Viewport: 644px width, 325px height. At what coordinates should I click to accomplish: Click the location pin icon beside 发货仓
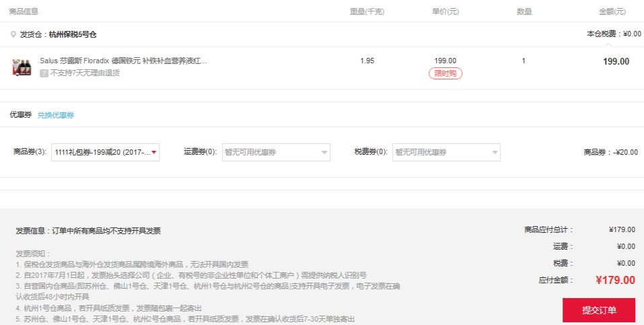[x=13, y=34]
